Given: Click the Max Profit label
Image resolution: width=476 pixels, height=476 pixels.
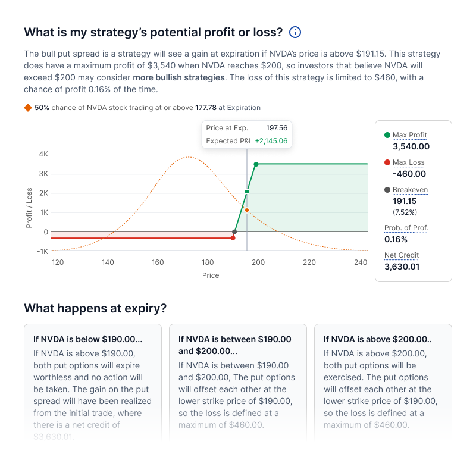Looking at the screenshot, I should (409, 135).
